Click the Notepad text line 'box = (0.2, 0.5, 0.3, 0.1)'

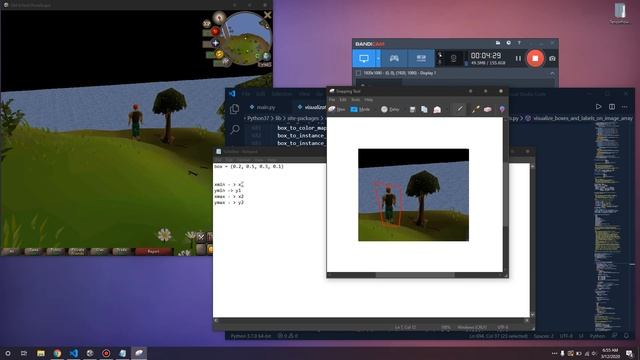click(249, 167)
